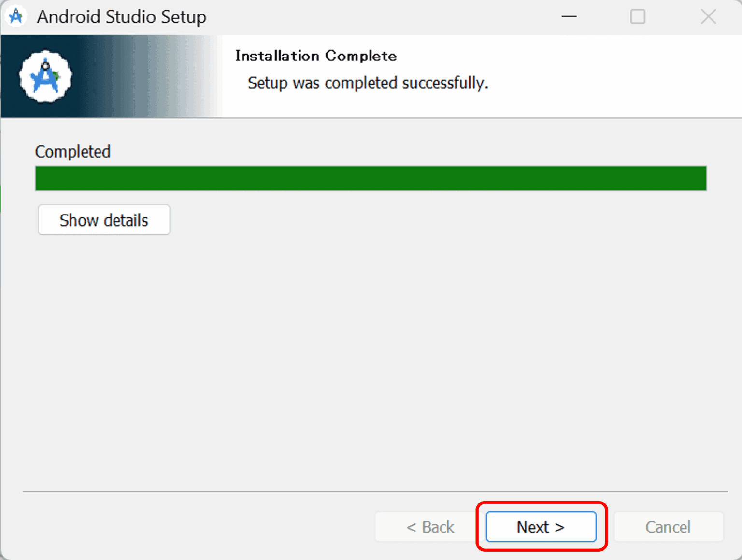Screen dimensions: 742x560
Task: Click the Cancel button
Action: tap(668, 527)
